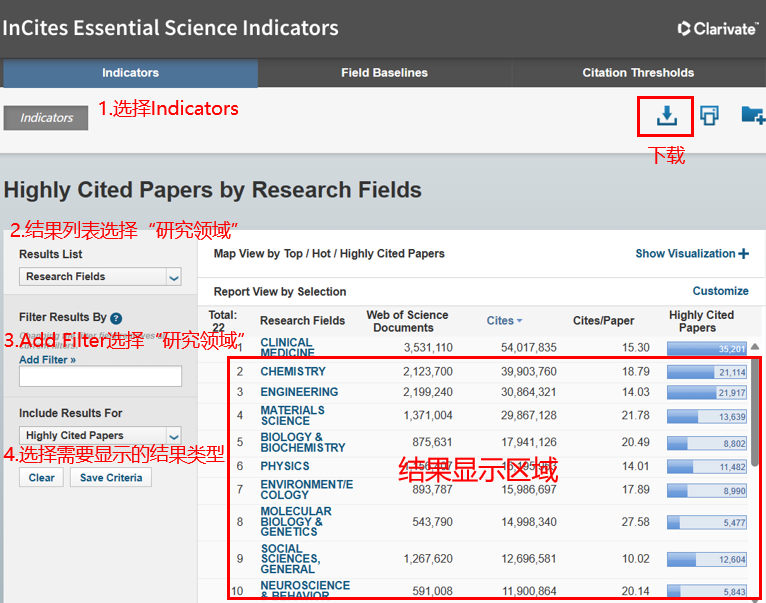Open the Filter Results By help icon
Screen dimensions: 766x603
[x=116, y=318]
